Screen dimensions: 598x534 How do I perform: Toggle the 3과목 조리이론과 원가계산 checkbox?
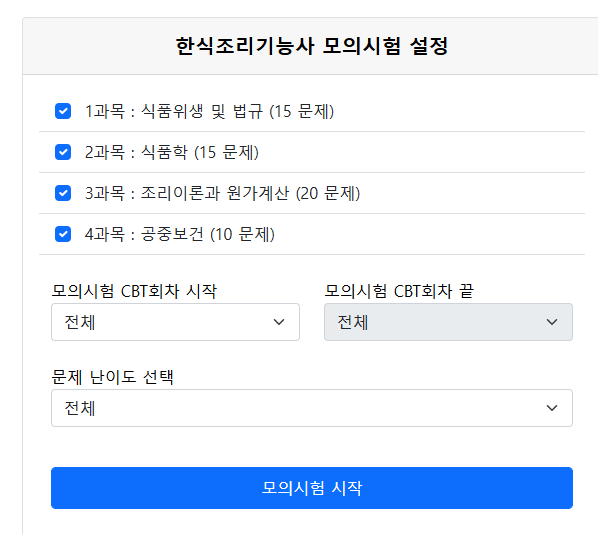pos(63,193)
